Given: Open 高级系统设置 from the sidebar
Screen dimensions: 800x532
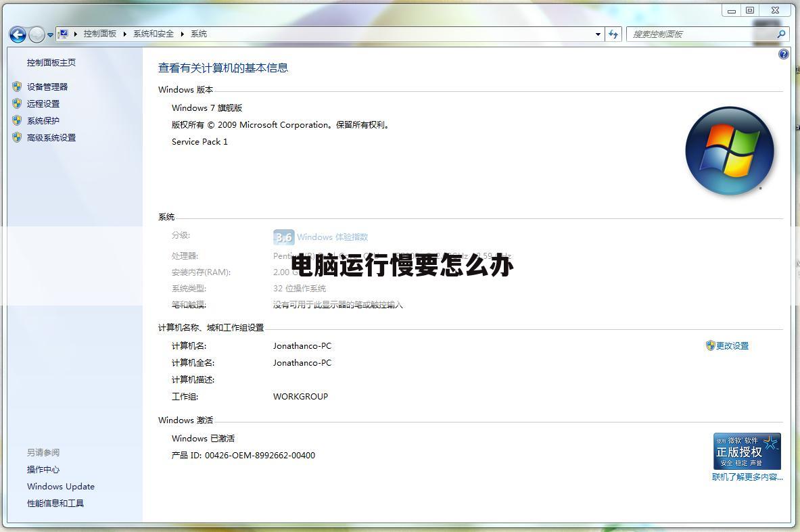Looking at the screenshot, I should [51, 137].
